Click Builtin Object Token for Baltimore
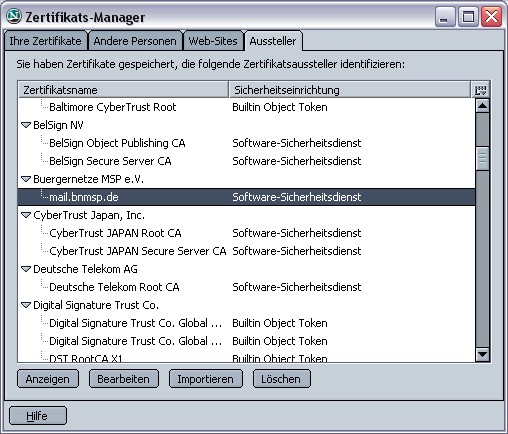The width and height of the screenshot is (508, 434). pos(280,107)
